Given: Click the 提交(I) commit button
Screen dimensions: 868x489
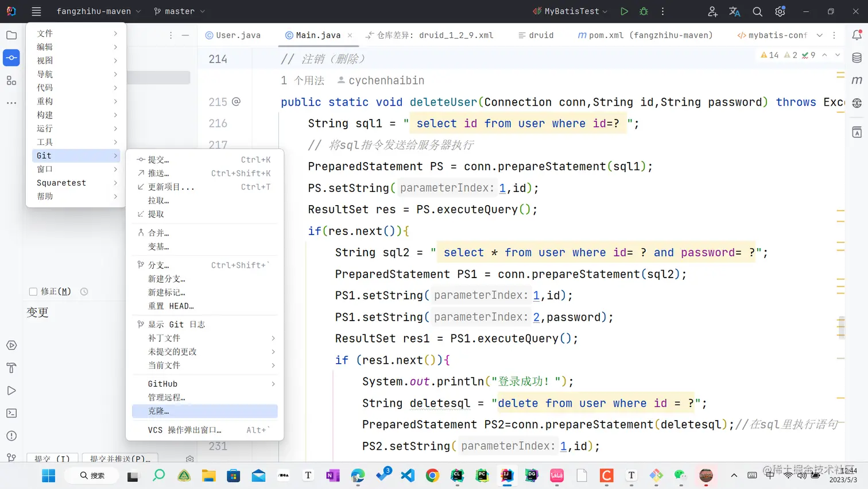Looking at the screenshot, I should (x=52, y=459).
